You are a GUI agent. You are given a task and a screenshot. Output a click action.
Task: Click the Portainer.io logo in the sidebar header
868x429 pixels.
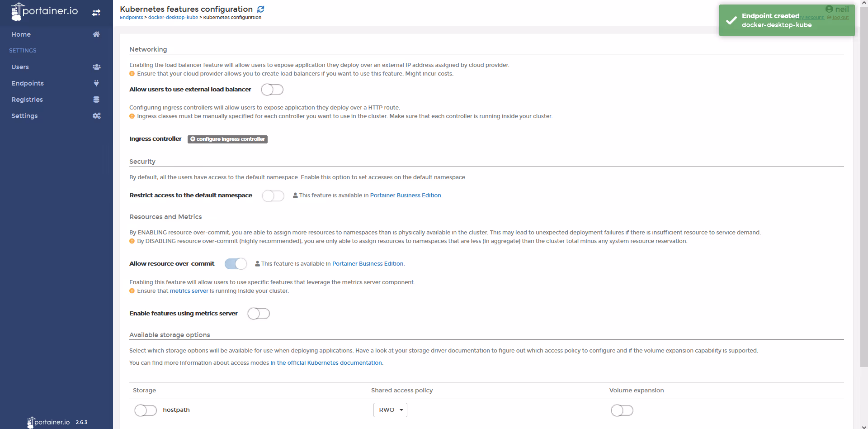click(x=44, y=11)
